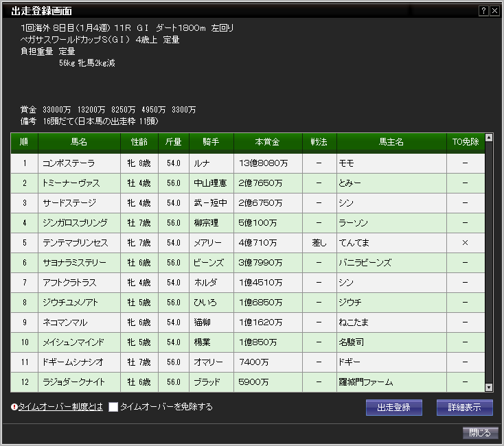Click the red timeover info icon

pos(14,407)
